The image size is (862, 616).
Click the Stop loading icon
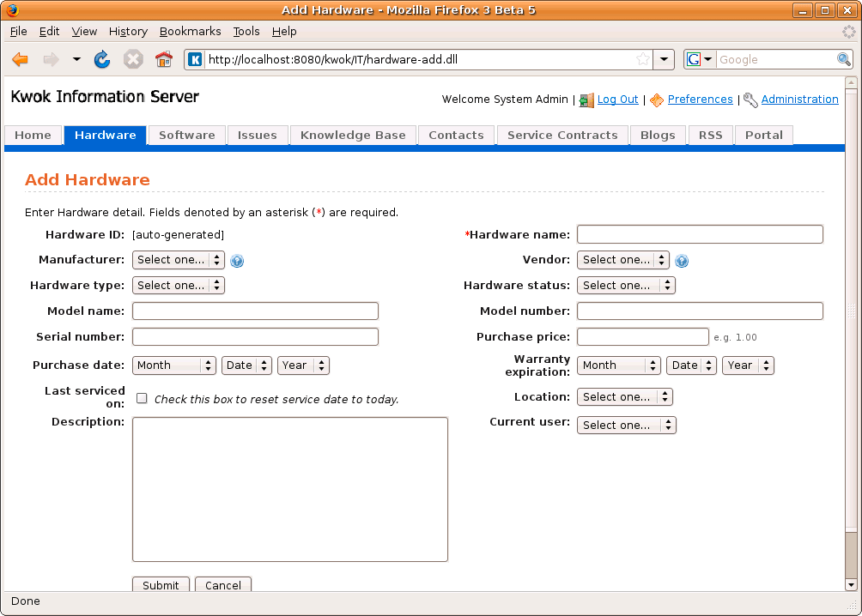click(x=133, y=59)
